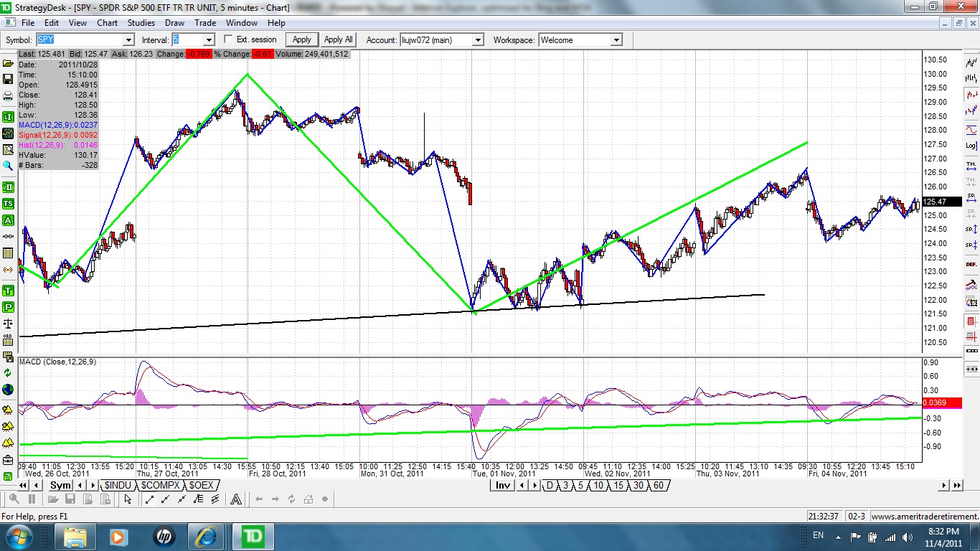Click the Sym button
Image resolution: width=980 pixels, height=551 pixels.
pos(61,486)
